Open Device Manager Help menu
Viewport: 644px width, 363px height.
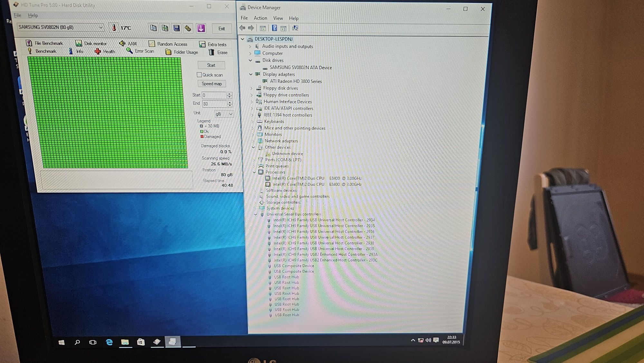[x=293, y=18]
